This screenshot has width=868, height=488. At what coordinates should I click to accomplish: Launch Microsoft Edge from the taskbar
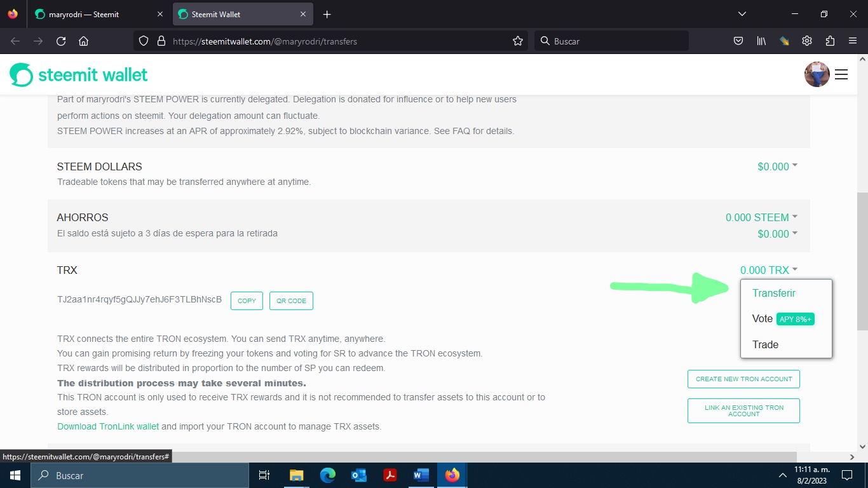327,475
